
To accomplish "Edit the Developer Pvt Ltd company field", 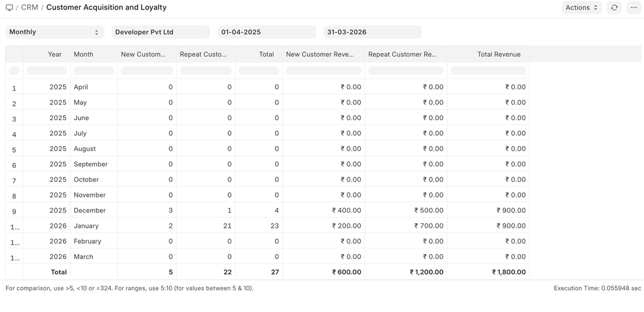I will 160,32.
